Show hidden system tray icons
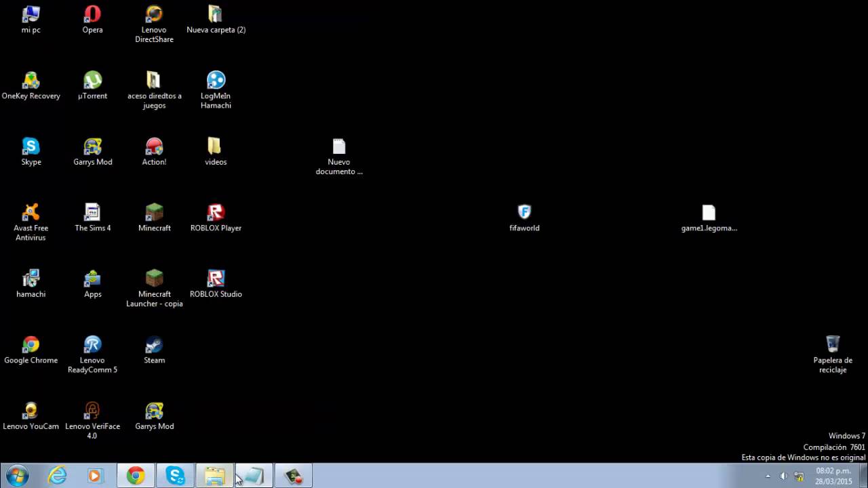The height and width of the screenshot is (488, 868). click(x=768, y=476)
